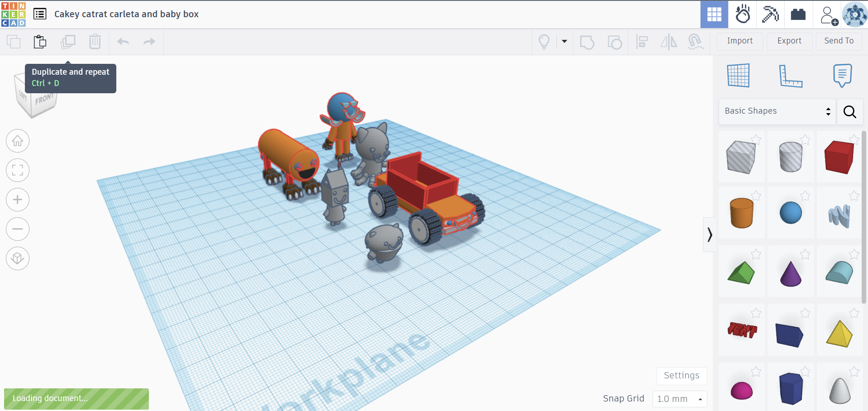Viewport: 868px width, 411px height.
Task: Open workplane Settings button
Action: click(x=681, y=376)
